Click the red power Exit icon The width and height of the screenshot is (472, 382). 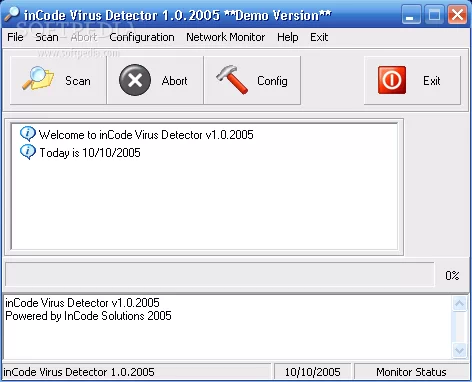coord(392,80)
